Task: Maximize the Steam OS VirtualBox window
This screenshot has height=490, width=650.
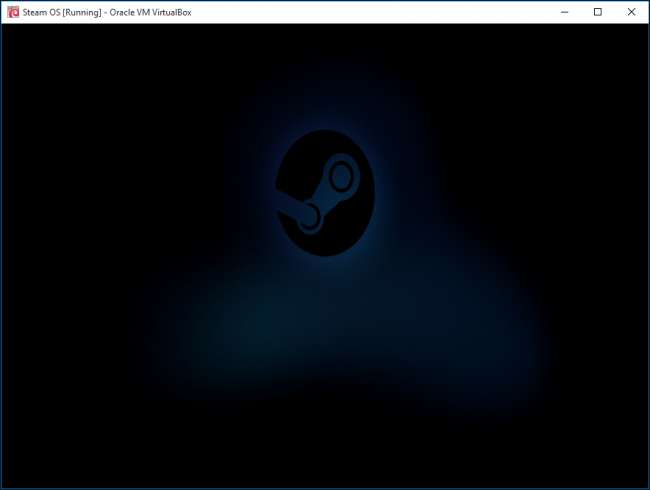Action: 598,12
